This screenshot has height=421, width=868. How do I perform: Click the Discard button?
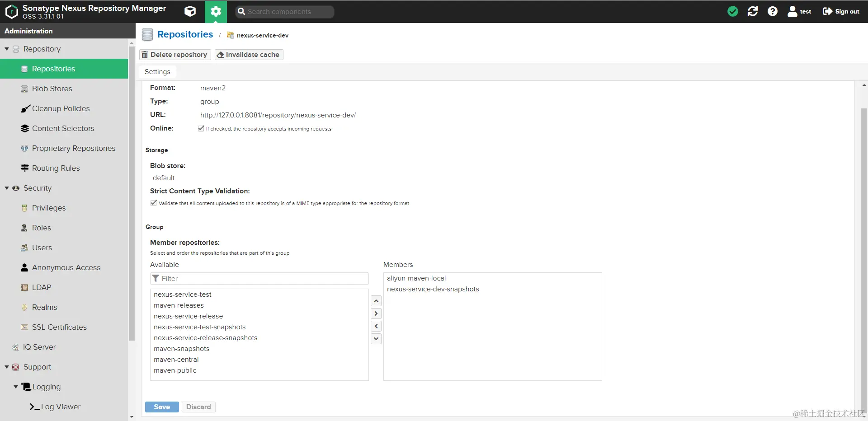[198, 407]
